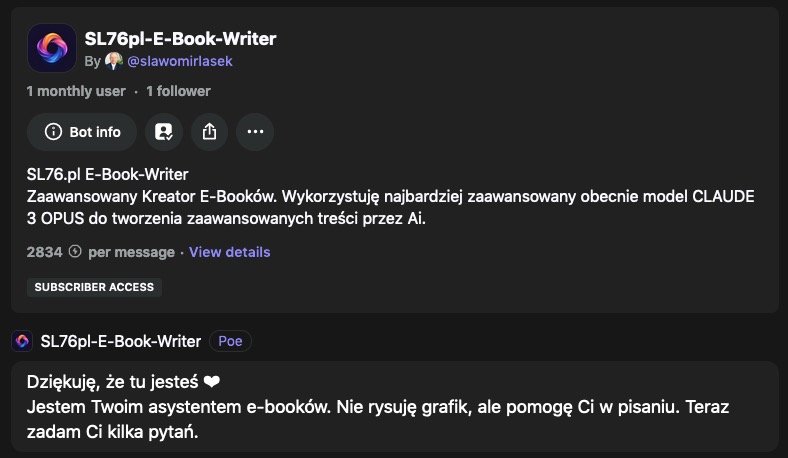Click the large SL76pl bot logo avatar
This screenshot has height=458, width=788.
(x=52, y=48)
